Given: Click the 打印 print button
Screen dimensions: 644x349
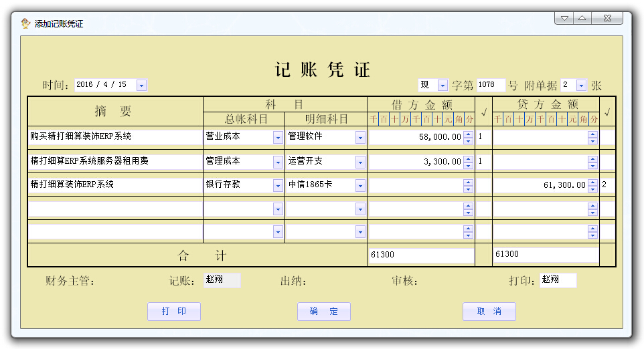Looking at the screenshot, I should tap(173, 312).
